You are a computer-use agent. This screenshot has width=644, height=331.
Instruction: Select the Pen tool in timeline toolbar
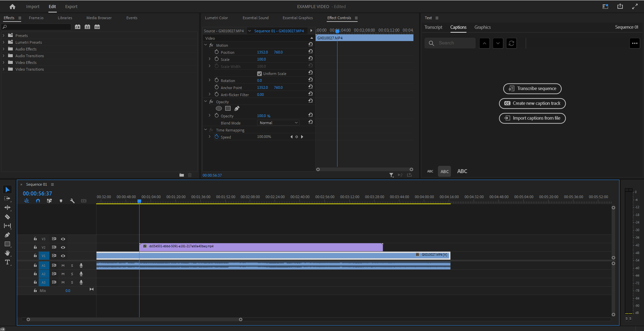point(7,235)
